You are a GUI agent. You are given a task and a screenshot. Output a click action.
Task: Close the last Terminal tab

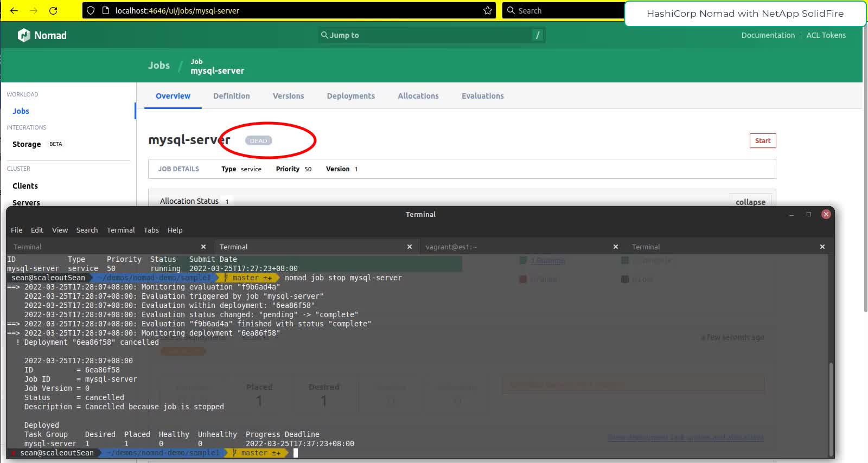point(822,247)
